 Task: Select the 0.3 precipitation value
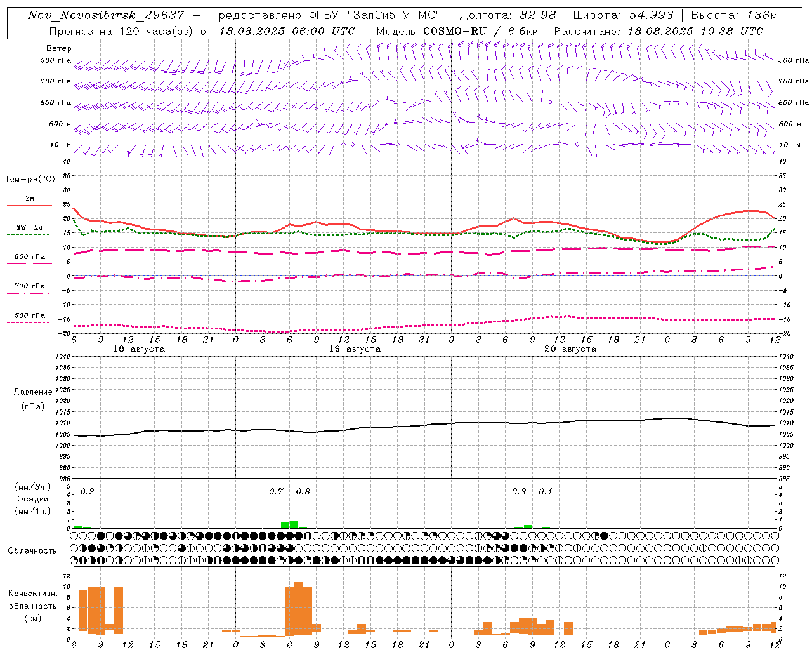[x=519, y=491]
